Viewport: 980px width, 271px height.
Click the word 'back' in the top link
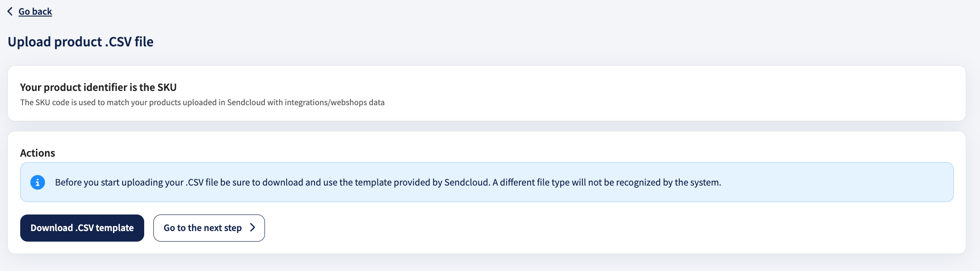click(42, 11)
